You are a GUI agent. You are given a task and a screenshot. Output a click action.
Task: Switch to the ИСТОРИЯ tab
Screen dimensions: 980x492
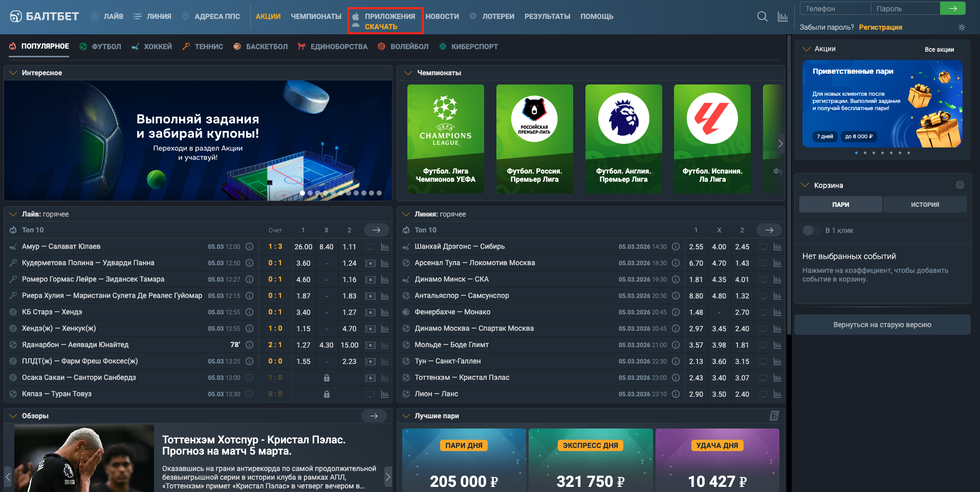point(924,204)
